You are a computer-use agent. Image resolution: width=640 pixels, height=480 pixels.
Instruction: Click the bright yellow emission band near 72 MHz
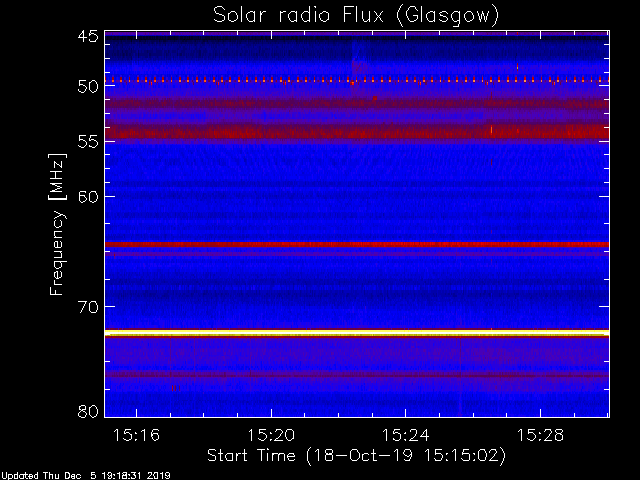[357, 333]
